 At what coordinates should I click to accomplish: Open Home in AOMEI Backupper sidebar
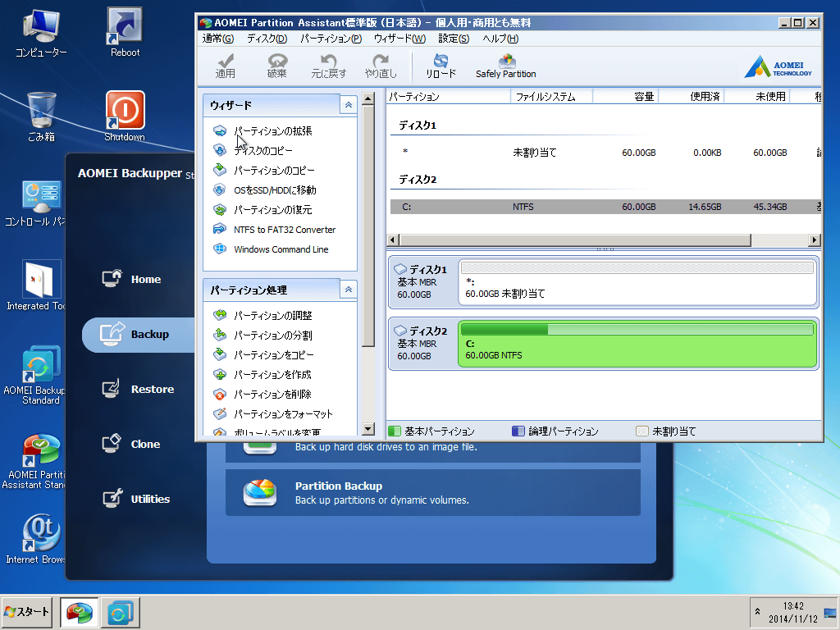pos(132,279)
